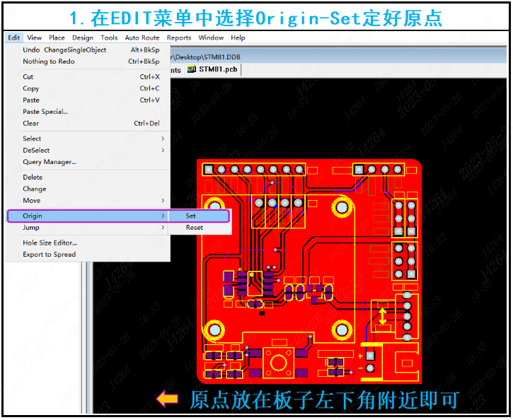Click the yellow double-headed arrow on the PCB

click(383, 316)
